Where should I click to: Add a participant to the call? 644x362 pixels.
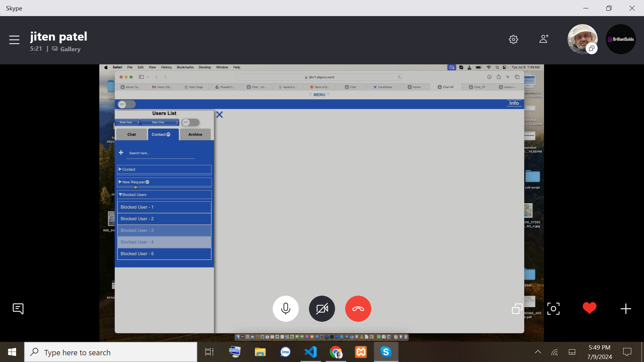(544, 39)
